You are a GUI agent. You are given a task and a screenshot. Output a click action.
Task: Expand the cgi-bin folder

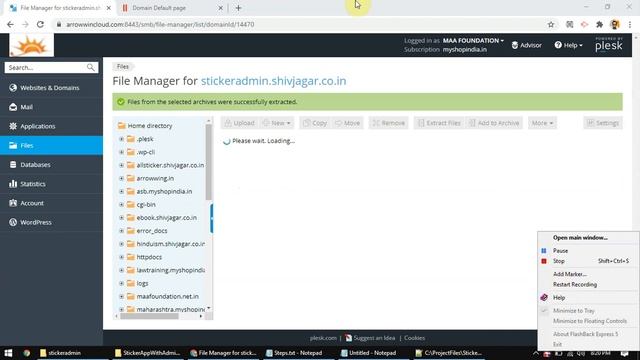click(121, 204)
